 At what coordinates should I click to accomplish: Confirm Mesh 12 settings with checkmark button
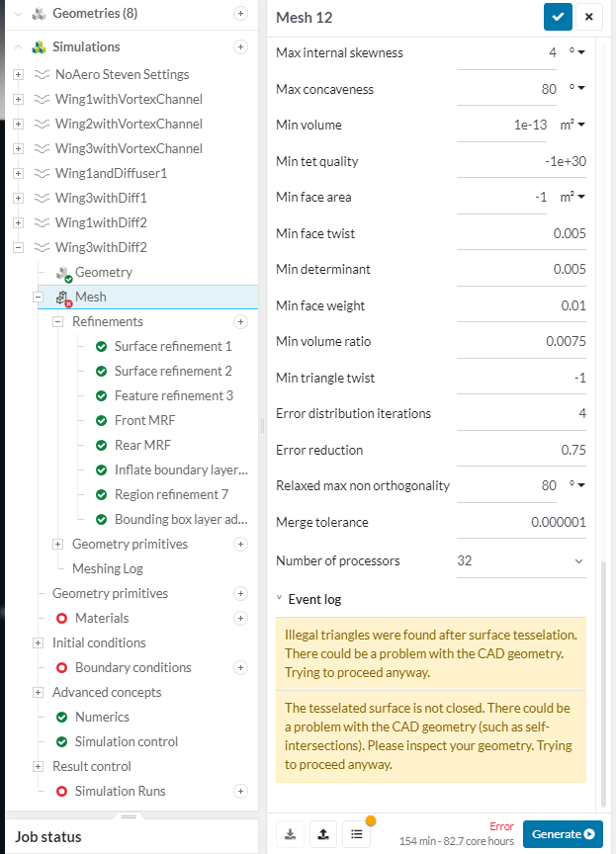pos(558,16)
